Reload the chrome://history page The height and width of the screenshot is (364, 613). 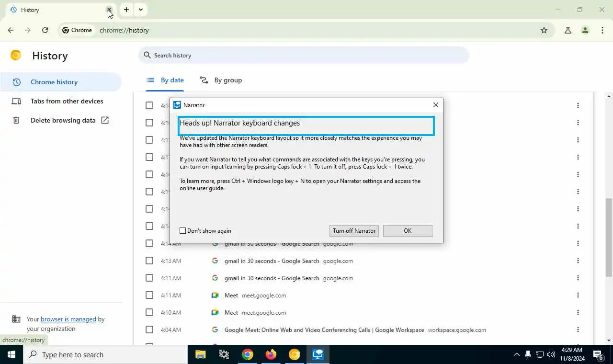click(x=45, y=30)
